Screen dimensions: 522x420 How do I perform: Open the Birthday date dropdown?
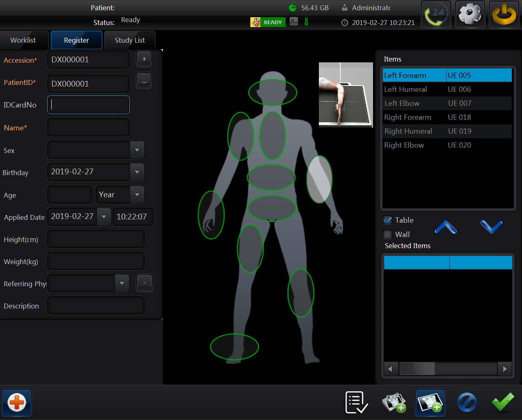coord(137,172)
